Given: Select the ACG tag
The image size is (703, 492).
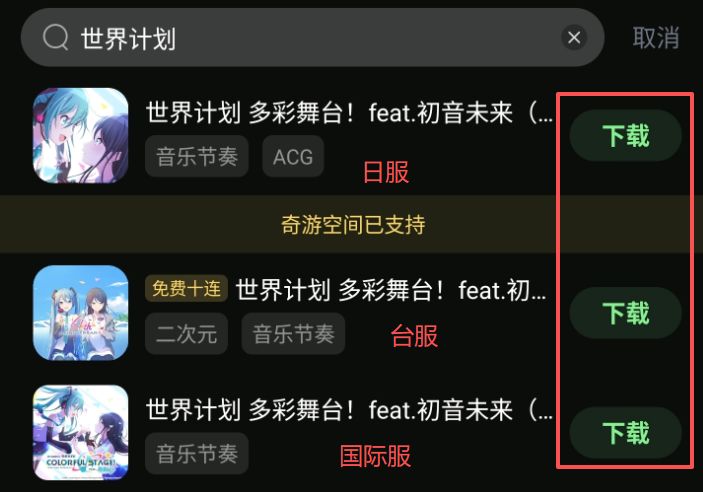Looking at the screenshot, I should click(x=293, y=157).
